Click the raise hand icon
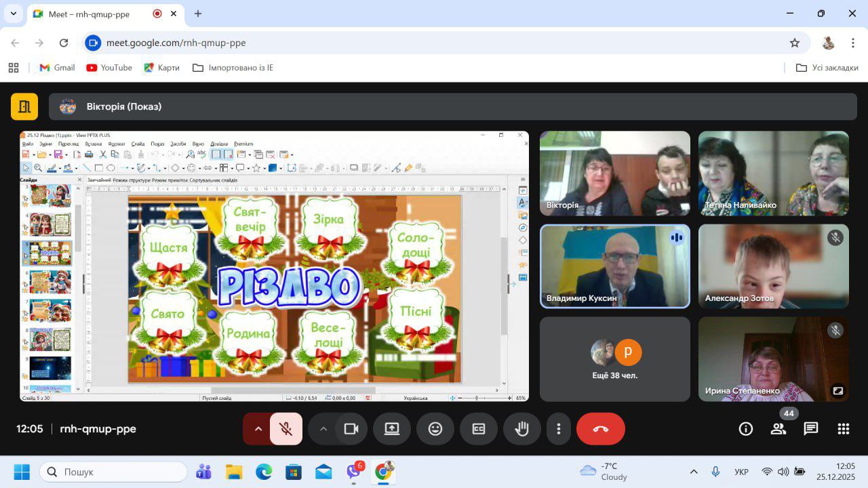The width and height of the screenshot is (868, 488). pos(521,429)
